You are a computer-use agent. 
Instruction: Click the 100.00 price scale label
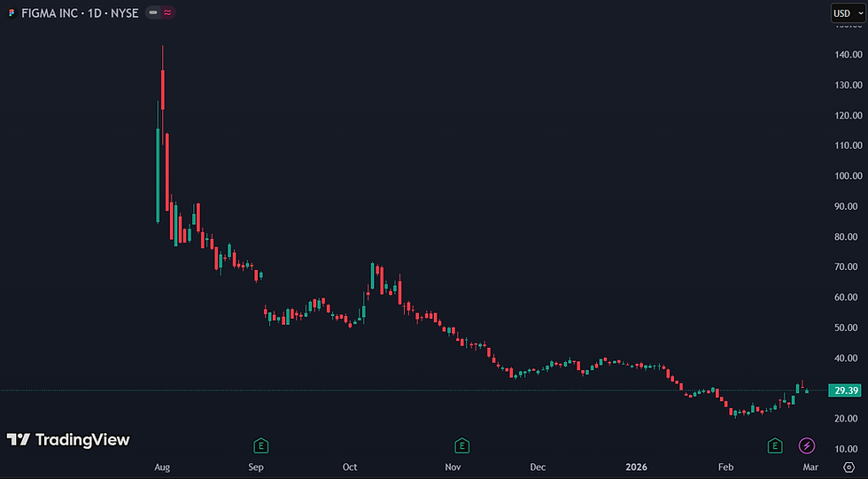pyautogui.click(x=849, y=175)
